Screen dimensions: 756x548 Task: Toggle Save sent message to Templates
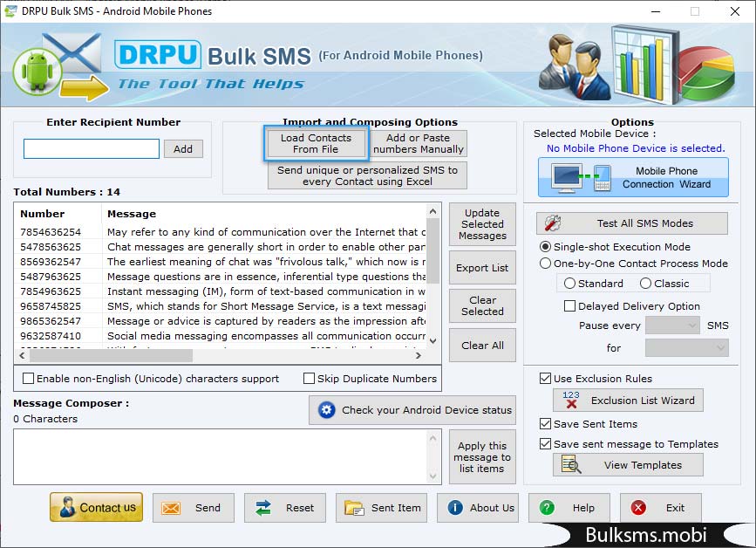(545, 443)
